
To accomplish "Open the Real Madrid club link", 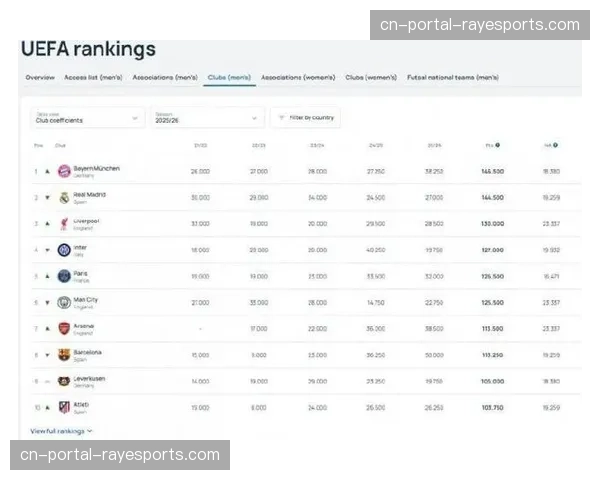I will [x=89, y=194].
